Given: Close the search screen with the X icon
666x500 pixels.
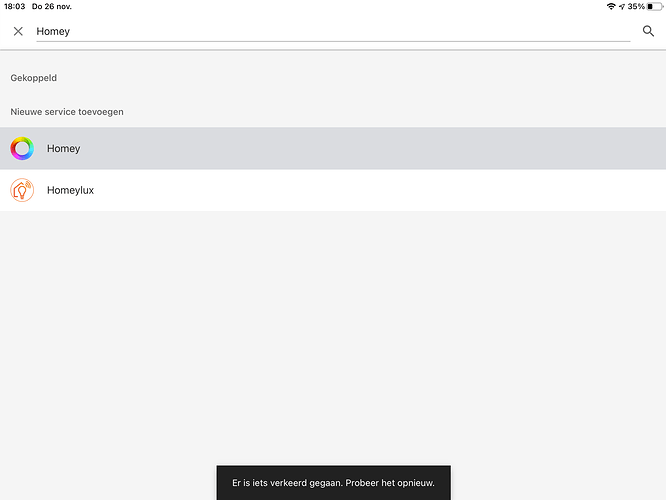Looking at the screenshot, I should point(18,31).
